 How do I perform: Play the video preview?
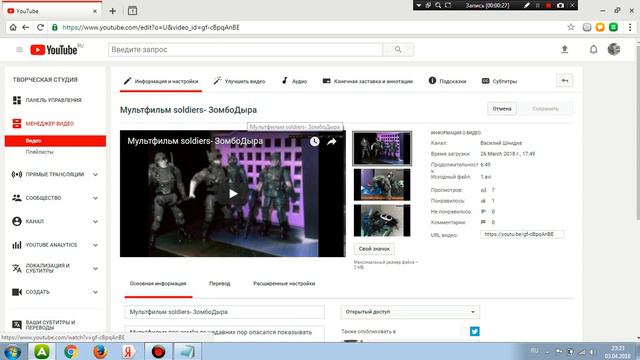point(233,193)
